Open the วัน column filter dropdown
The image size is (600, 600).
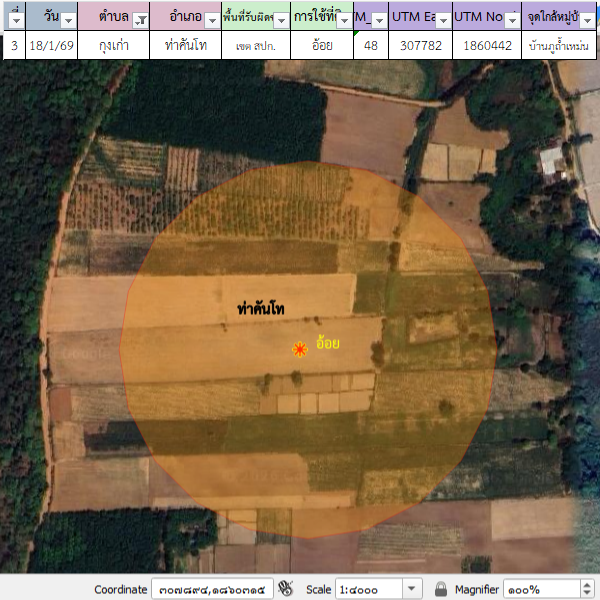68,19
